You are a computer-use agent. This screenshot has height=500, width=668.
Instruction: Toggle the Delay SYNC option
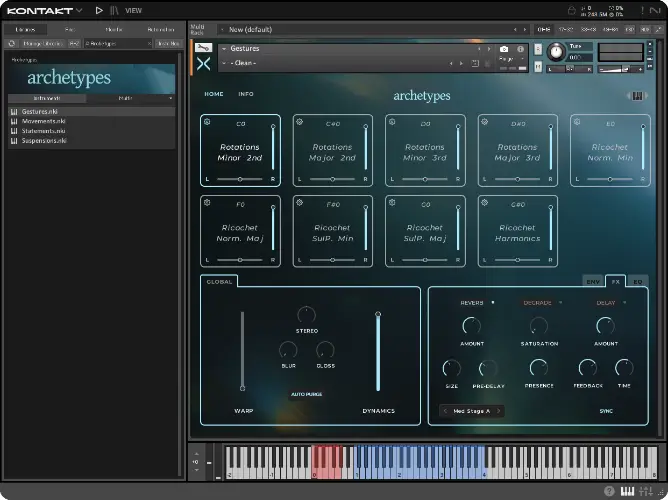pos(605,411)
